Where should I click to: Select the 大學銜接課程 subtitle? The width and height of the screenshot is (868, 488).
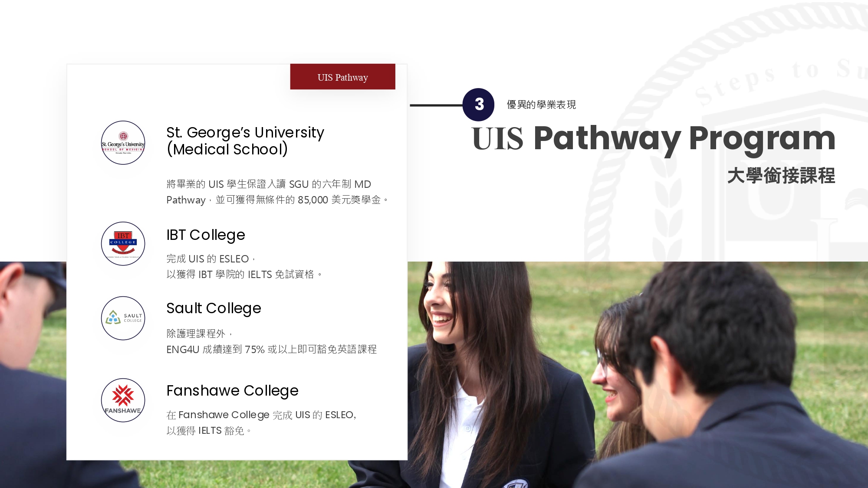[x=781, y=176]
